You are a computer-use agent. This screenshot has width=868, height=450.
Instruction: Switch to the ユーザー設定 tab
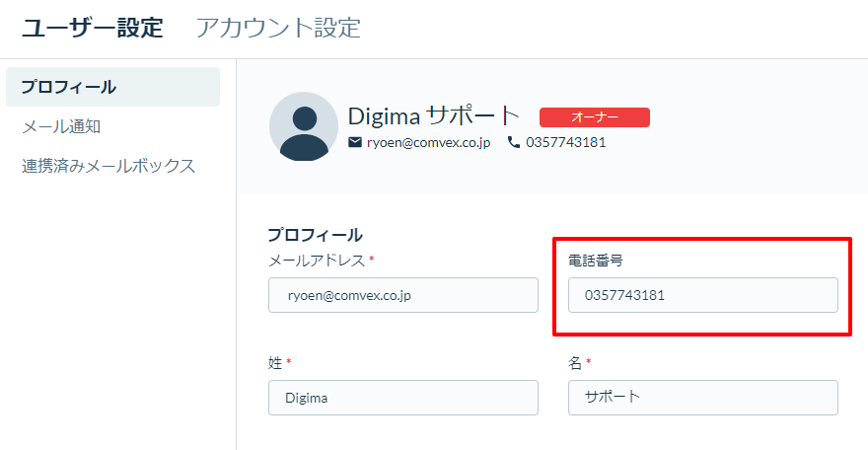(93, 28)
